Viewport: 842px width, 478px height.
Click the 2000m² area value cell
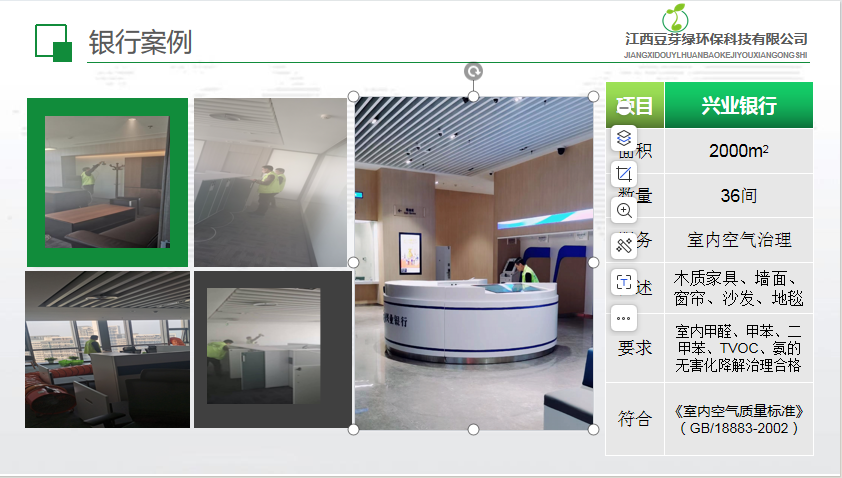(738, 151)
